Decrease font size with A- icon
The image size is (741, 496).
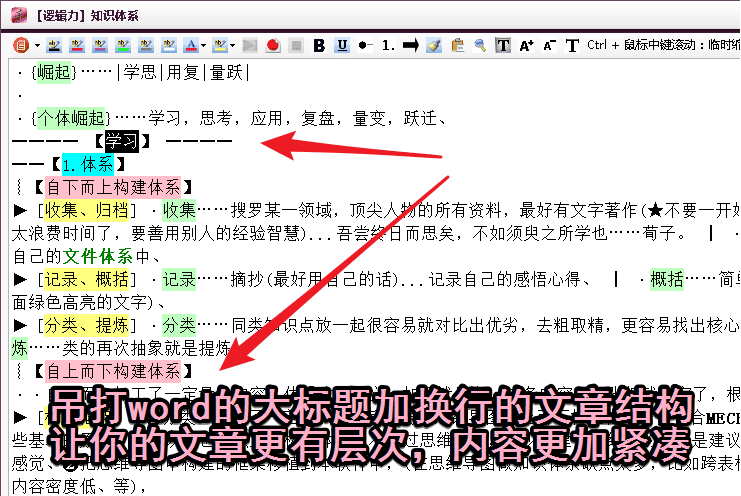pos(549,45)
